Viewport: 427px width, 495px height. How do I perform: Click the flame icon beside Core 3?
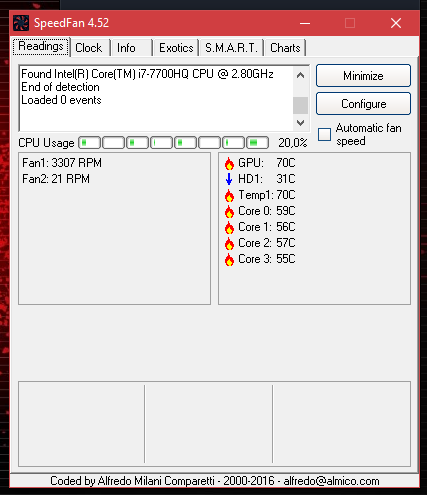coord(229,259)
